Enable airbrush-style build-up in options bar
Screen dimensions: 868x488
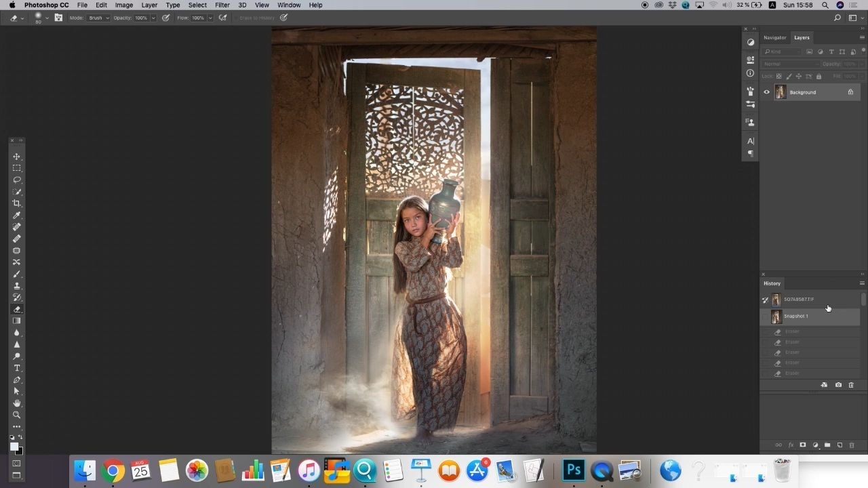[x=222, y=18]
